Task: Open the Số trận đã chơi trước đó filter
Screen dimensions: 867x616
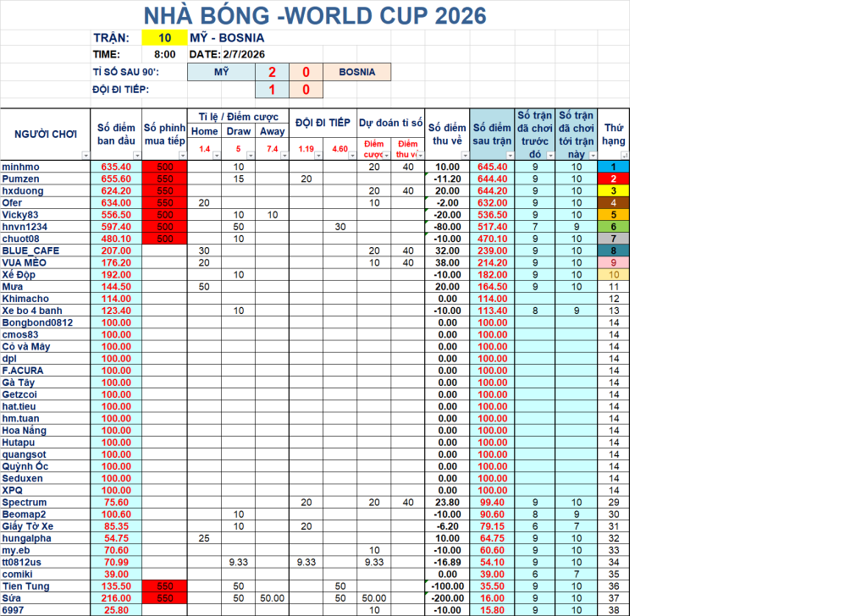Action: pyautogui.click(x=550, y=156)
